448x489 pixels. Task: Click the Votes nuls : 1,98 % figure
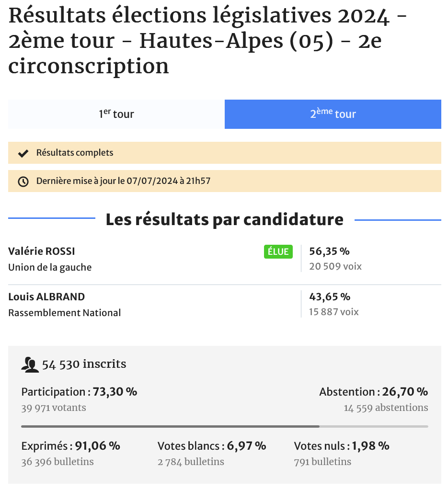342,446
